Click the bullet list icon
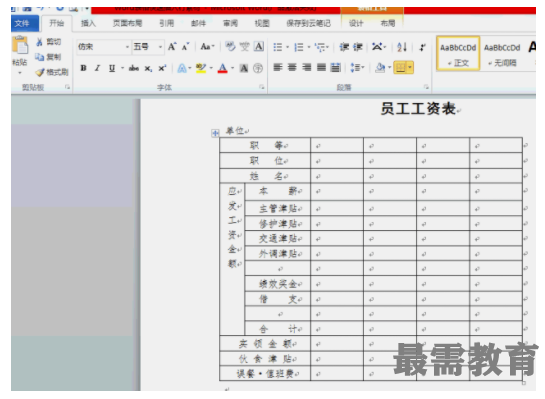 pyautogui.click(x=277, y=47)
